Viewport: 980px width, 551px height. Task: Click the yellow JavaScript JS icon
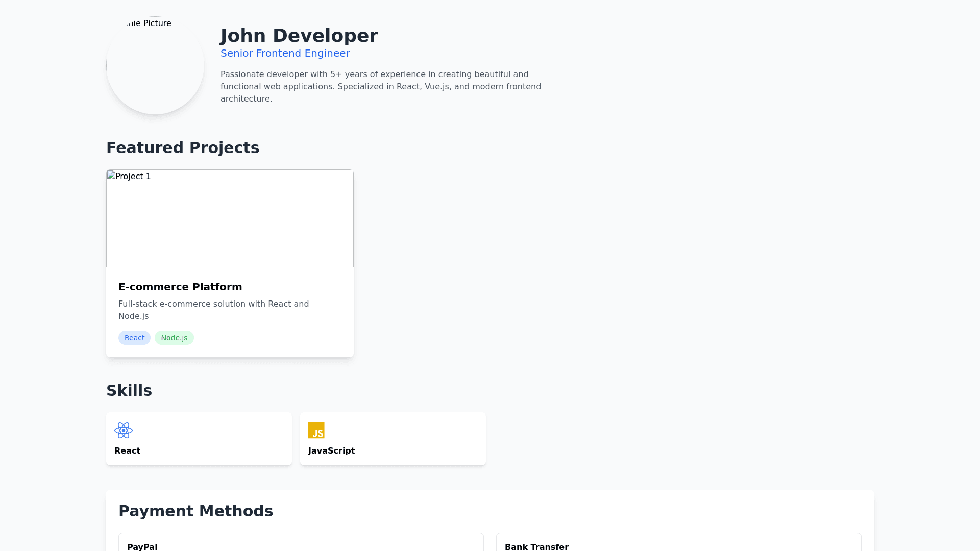(316, 430)
